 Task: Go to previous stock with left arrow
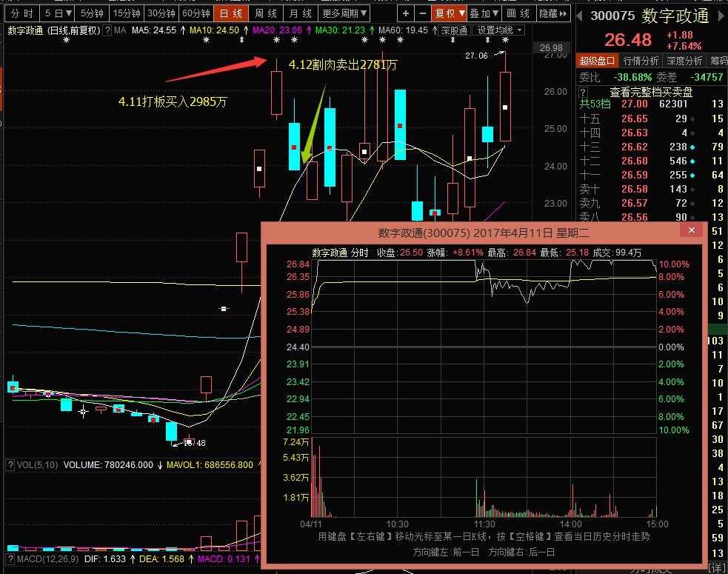[581, 16]
